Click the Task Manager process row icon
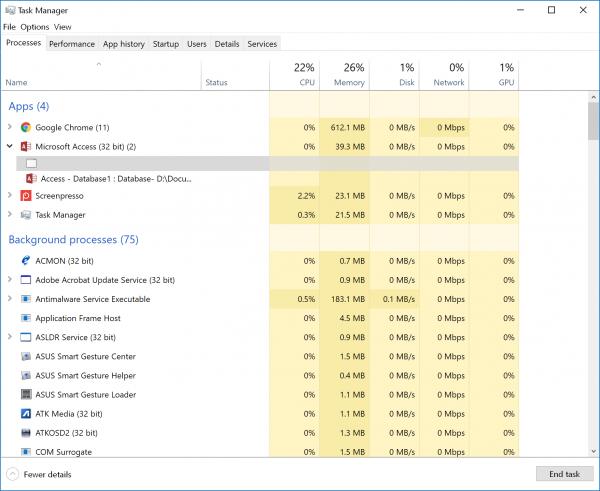The height and width of the screenshot is (491, 600). [x=26, y=215]
